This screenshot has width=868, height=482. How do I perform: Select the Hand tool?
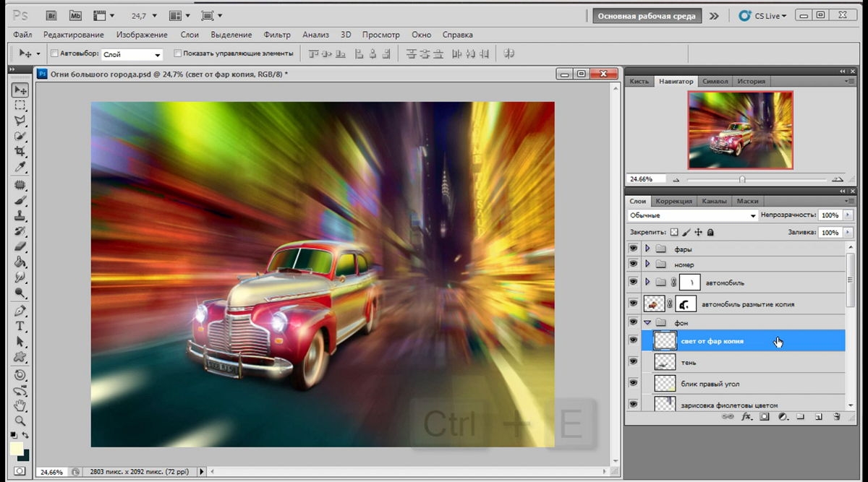coord(20,405)
